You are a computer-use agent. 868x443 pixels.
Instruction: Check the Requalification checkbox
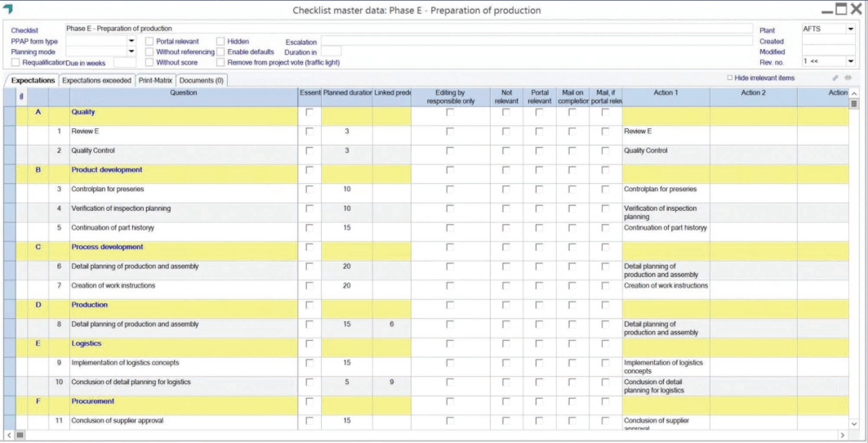(16, 62)
